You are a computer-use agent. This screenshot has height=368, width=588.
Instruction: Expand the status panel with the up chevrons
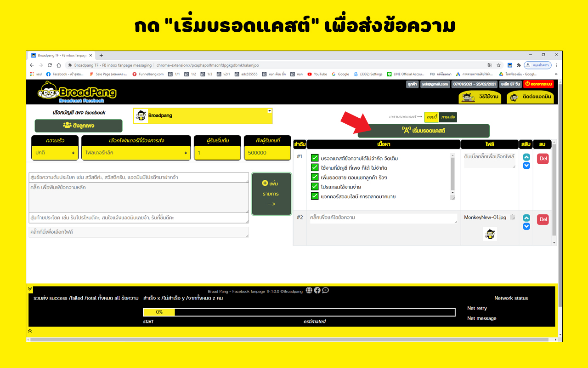tap(30, 331)
